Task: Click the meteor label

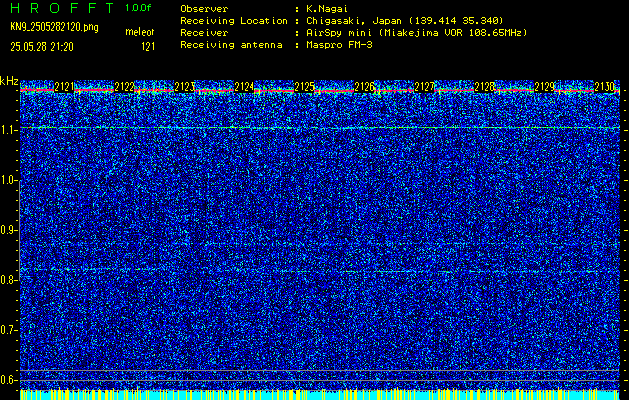Action: tap(140, 32)
